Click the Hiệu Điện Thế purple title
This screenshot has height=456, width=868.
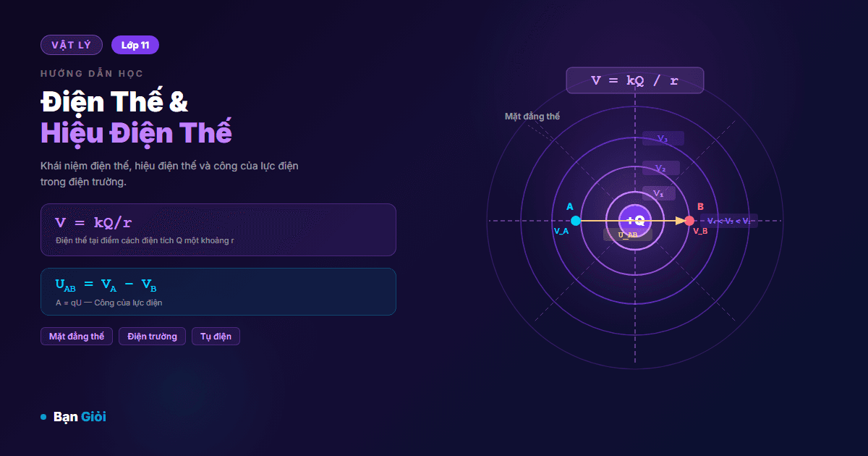pos(137,134)
